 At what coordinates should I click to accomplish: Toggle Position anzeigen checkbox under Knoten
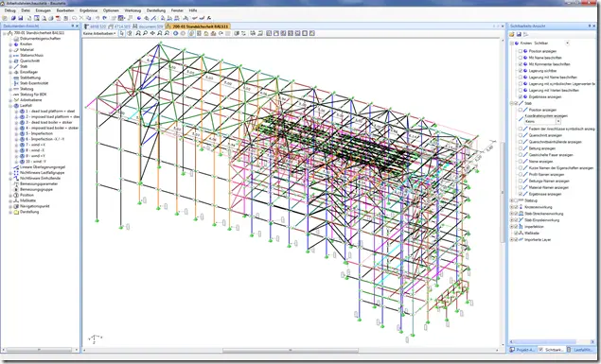tap(521, 51)
